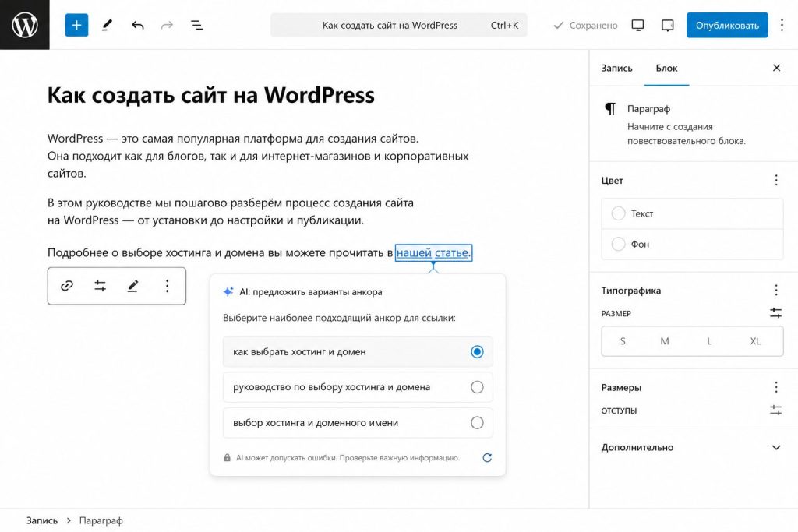Toggle the settings sidebar icon

click(x=667, y=25)
